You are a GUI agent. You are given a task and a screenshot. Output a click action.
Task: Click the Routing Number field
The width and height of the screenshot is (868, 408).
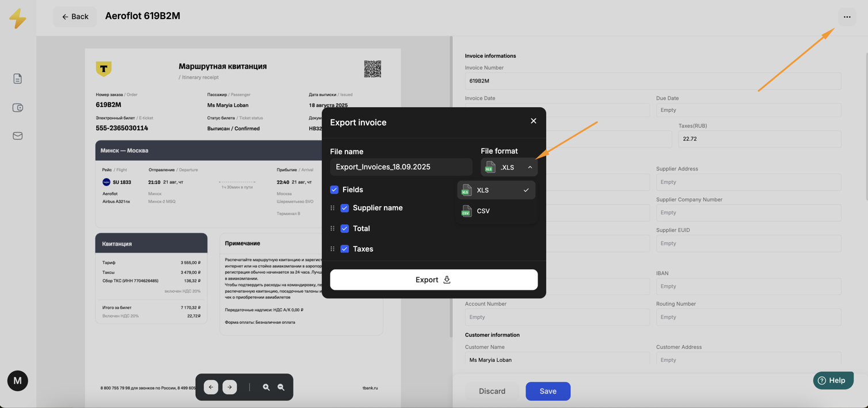pos(748,317)
